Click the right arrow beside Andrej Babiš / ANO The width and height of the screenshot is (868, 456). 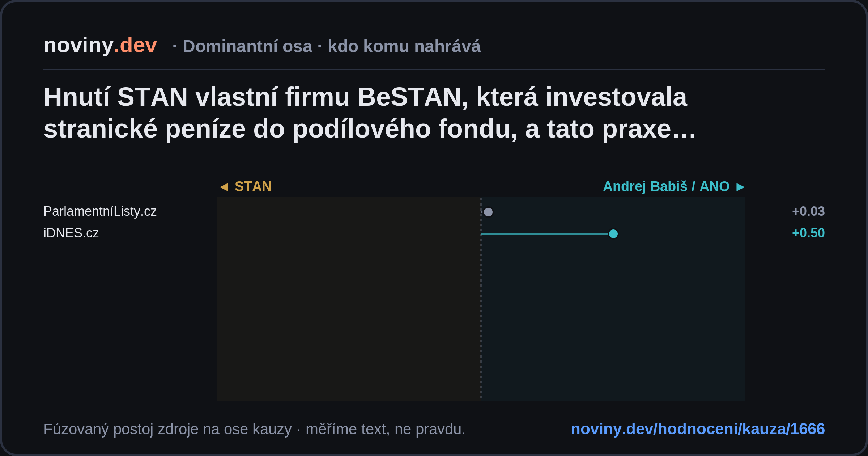(740, 187)
